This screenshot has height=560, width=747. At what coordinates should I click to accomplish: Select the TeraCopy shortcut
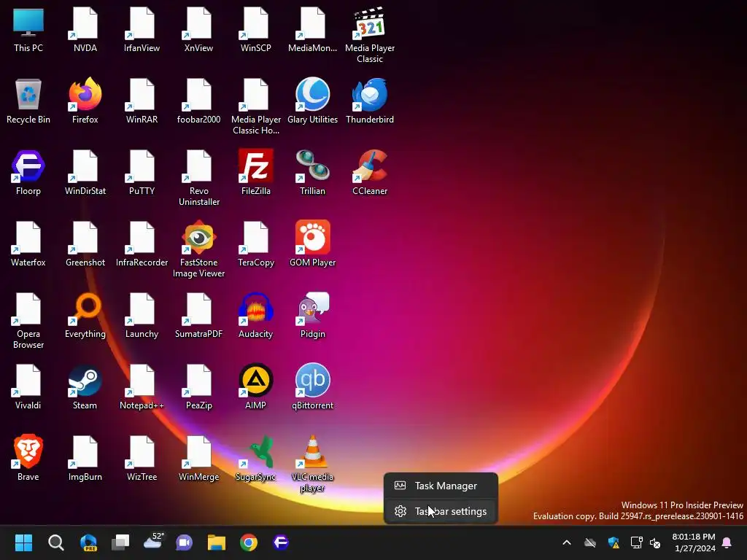256,244
